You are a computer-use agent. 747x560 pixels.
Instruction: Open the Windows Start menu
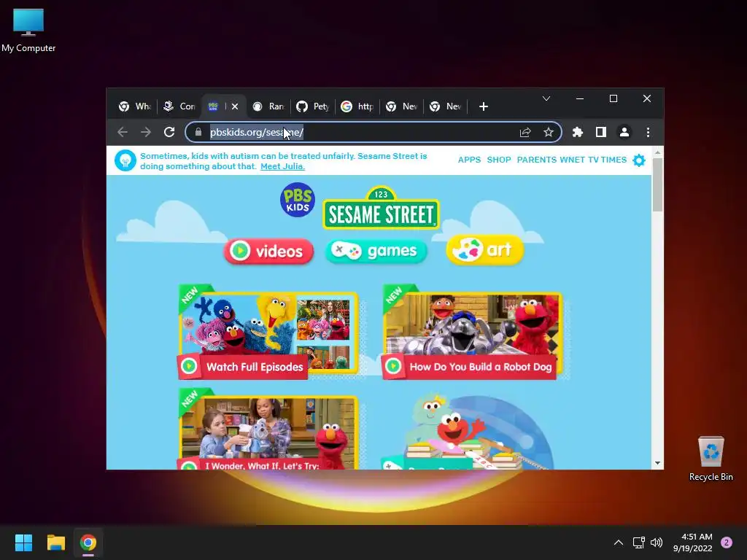pyautogui.click(x=23, y=542)
